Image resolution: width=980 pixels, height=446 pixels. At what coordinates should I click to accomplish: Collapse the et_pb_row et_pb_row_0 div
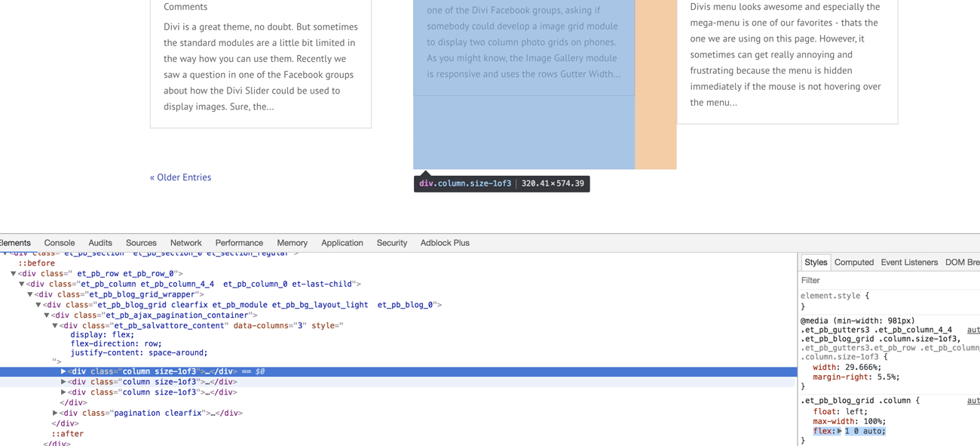14,274
